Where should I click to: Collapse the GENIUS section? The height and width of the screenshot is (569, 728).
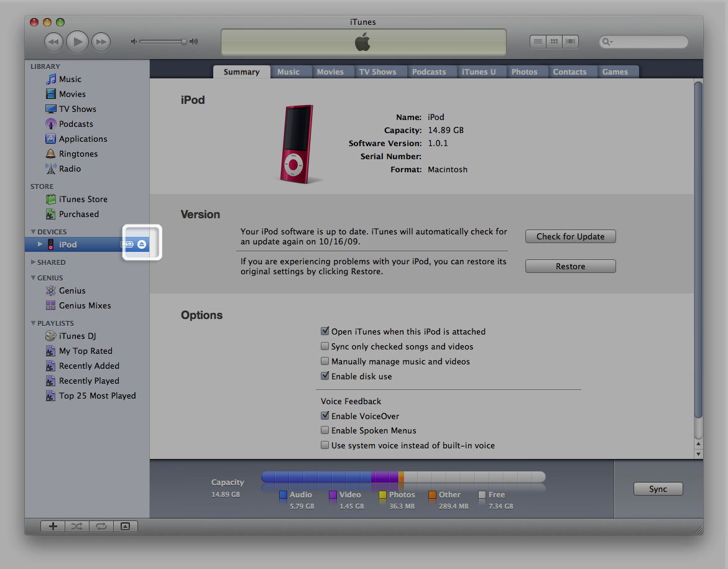coord(33,278)
